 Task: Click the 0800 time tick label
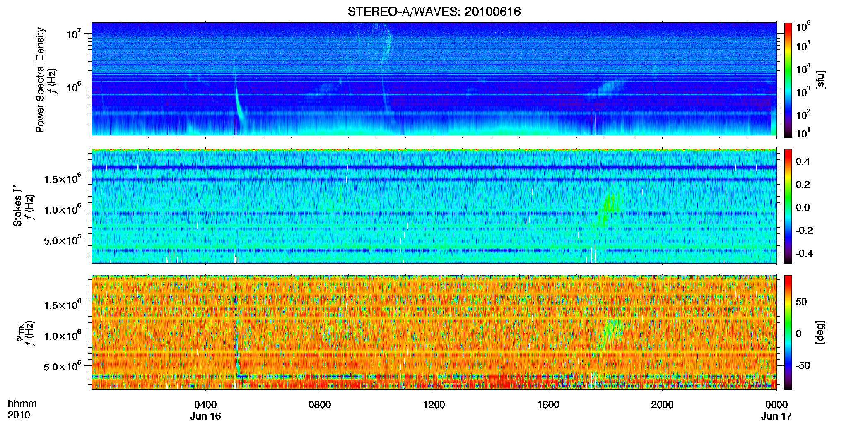[x=320, y=404]
